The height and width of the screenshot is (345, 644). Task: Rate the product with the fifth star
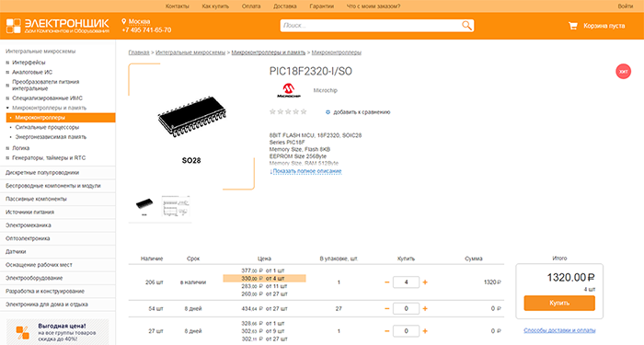click(304, 111)
